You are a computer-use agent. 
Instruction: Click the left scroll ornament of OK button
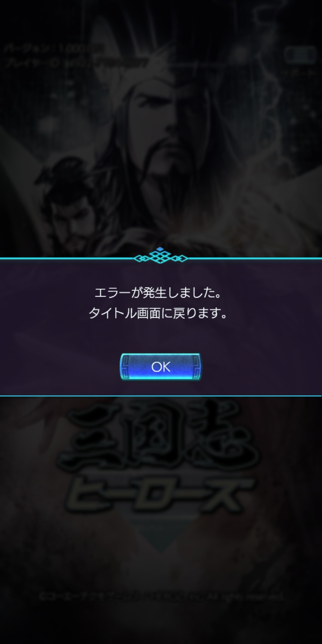126,367
